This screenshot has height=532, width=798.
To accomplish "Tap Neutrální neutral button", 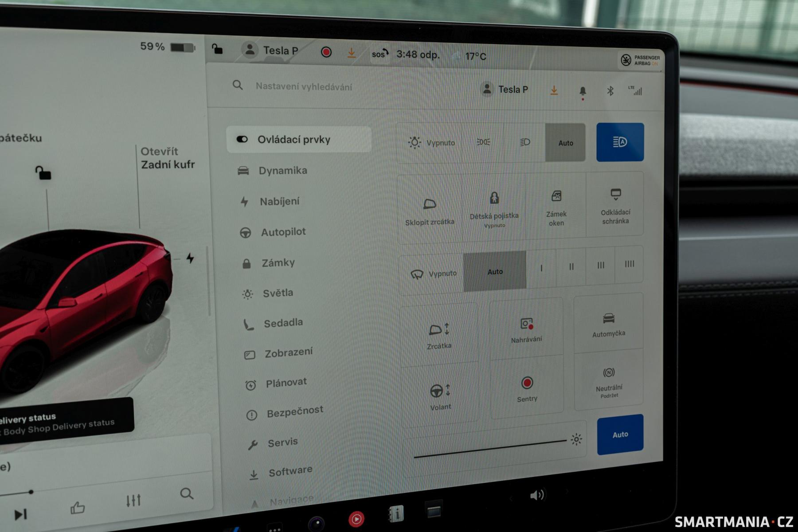I will (609, 382).
